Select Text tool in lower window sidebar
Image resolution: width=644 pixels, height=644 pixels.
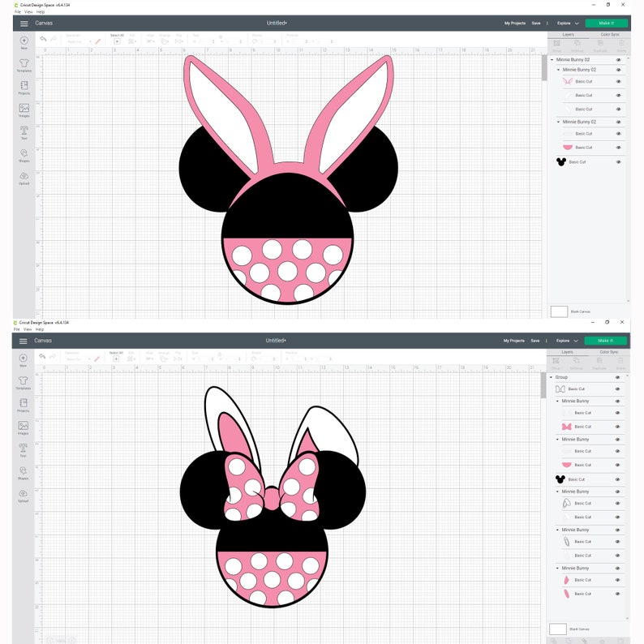[x=23, y=448]
